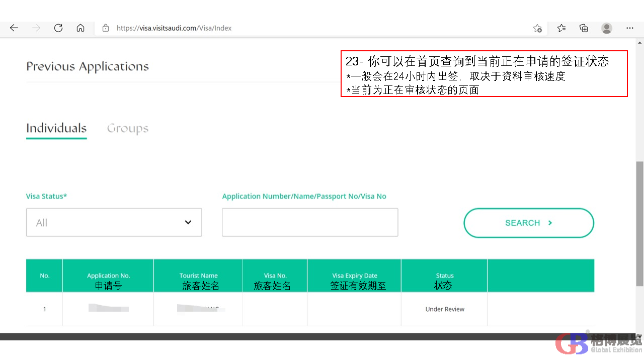
Task: Click the browser forward arrow
Action: click(x=36, y=28)
